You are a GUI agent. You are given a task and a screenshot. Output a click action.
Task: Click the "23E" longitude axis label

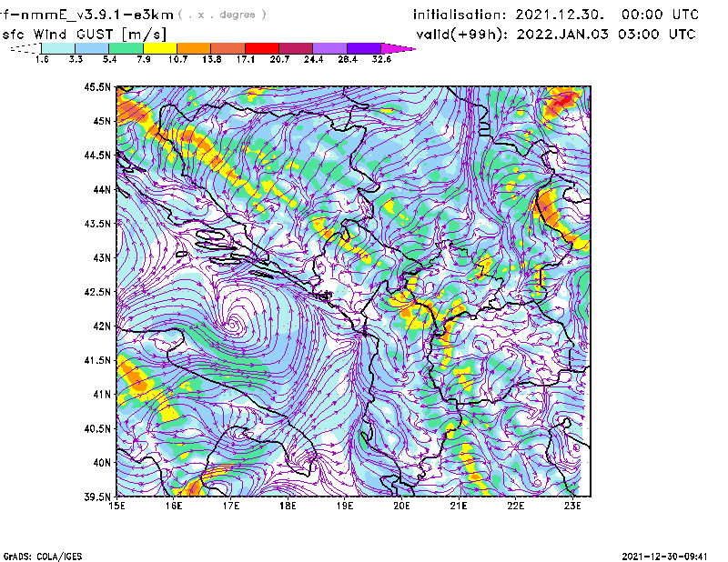572,506
